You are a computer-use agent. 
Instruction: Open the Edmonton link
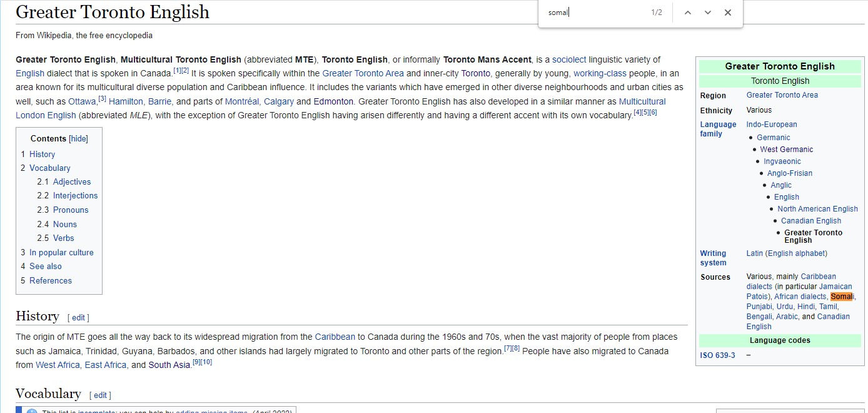pyautogui.click(x=333, y=101)
